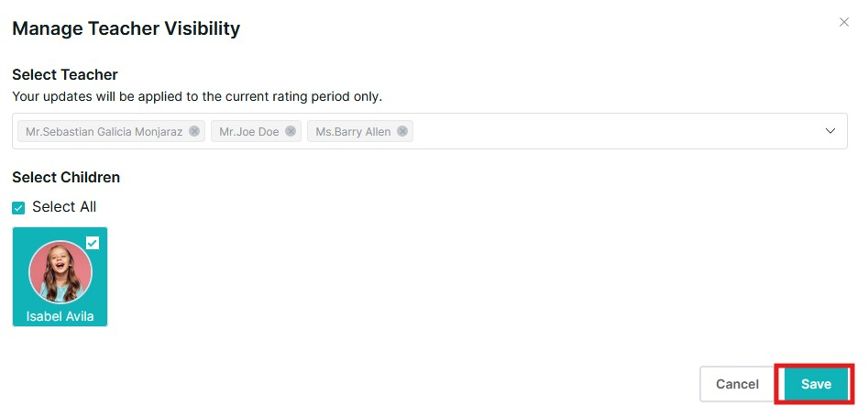Click the Select Children heading

[x=66, y=177]
